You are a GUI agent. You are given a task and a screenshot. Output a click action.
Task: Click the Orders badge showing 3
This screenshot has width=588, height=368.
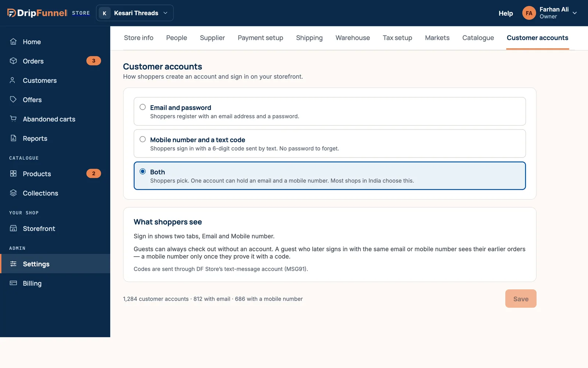tap(93, 61)
